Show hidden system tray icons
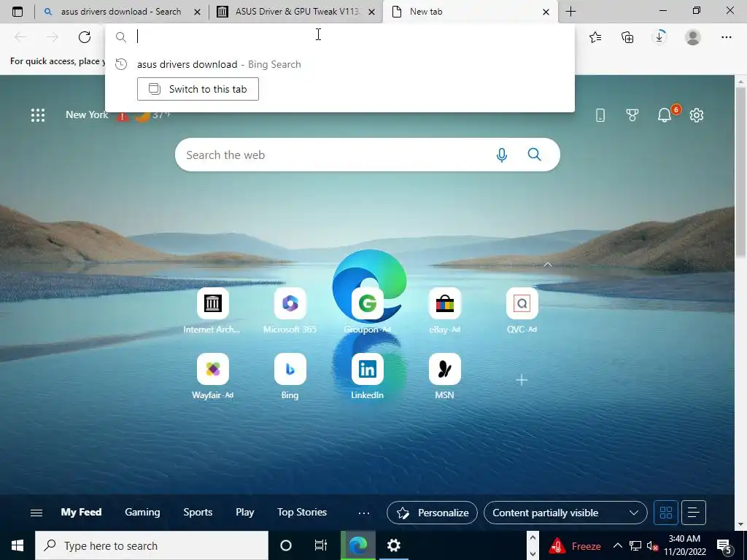 click(617, 545)
